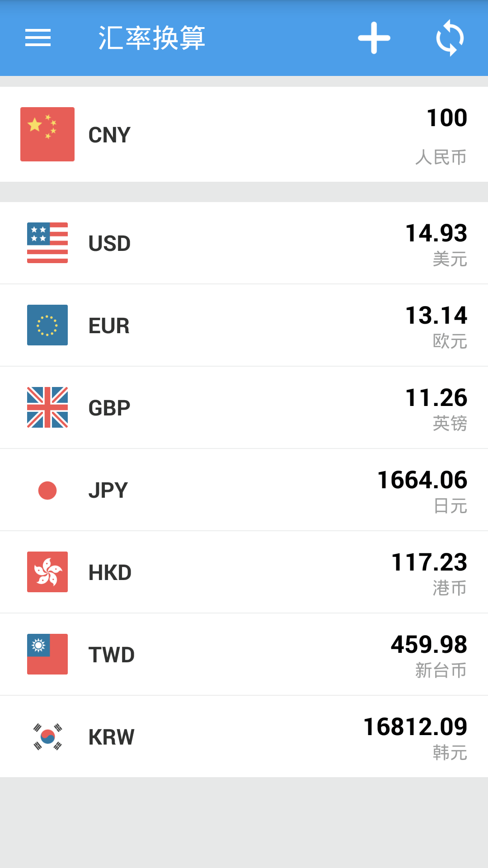This screenshot has width=488, height=868.
Task: Tap the TWD value 459.98
Action: (x=429, y=645)
